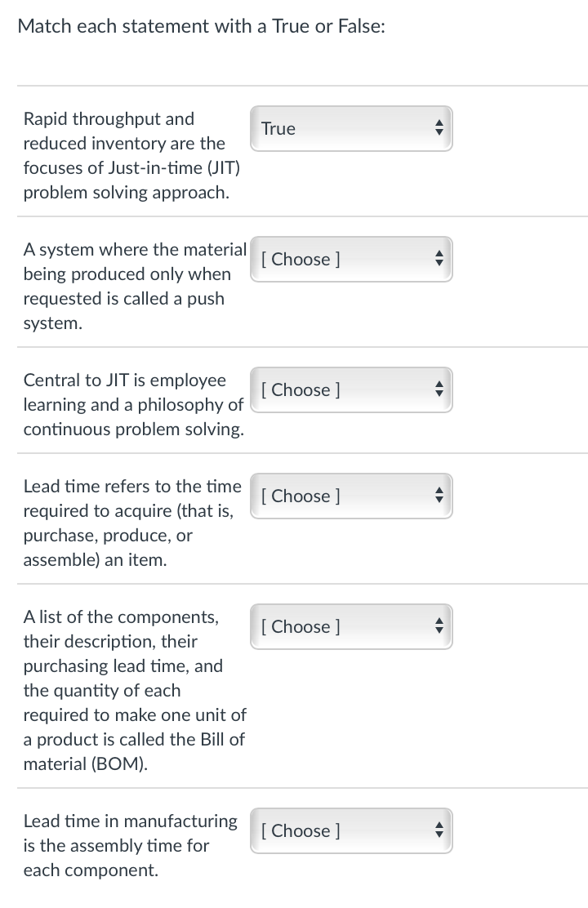The height and width of the screenshot is (908, 588).
Task: Click the arrow icon on the BOM statement dropdown
Action: [x=439, y=626]
